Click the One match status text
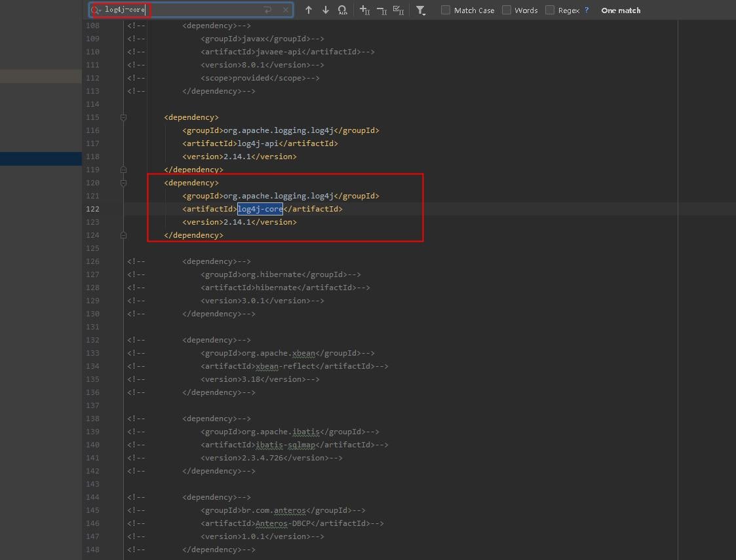This screenshot has width=736, height=560. [x=621, y=10]
